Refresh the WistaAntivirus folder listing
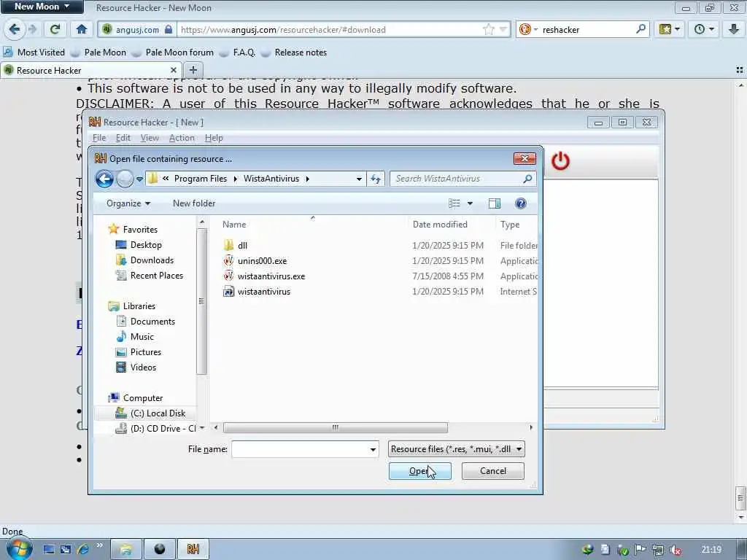 (376, 179)
